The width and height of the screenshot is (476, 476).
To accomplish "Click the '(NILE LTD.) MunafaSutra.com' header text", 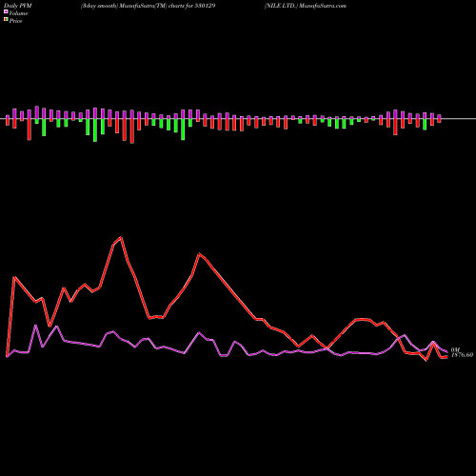I will 306,6.
